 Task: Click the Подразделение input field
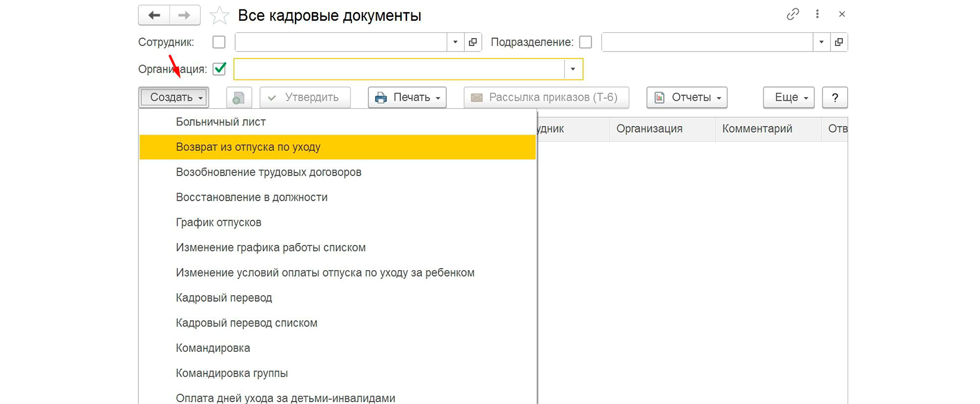coord(707,42)
